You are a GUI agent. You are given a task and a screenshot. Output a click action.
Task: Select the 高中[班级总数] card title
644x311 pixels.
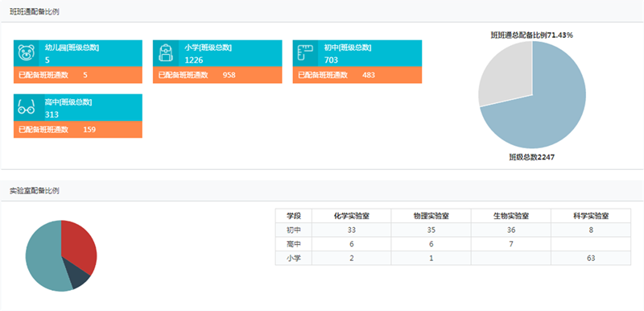click(68, 102)
